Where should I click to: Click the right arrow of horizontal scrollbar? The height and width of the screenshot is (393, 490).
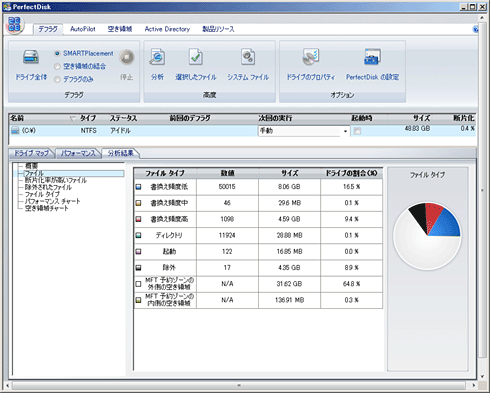[474, 385]
